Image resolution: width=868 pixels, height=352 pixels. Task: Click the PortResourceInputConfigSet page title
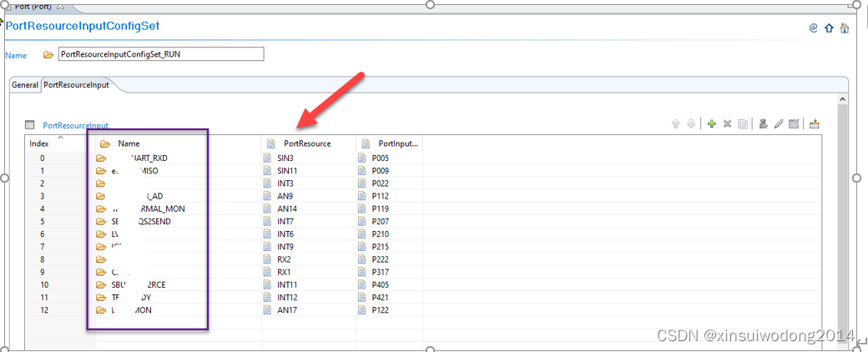pyautogui.click(x=83, y=26)
